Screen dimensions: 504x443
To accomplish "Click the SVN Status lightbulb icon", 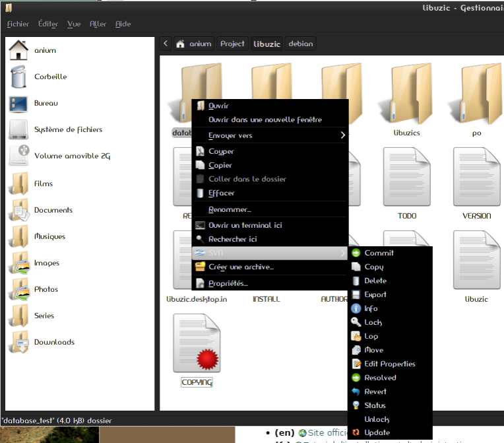I will pyautogui.click(x=356, y=405).
